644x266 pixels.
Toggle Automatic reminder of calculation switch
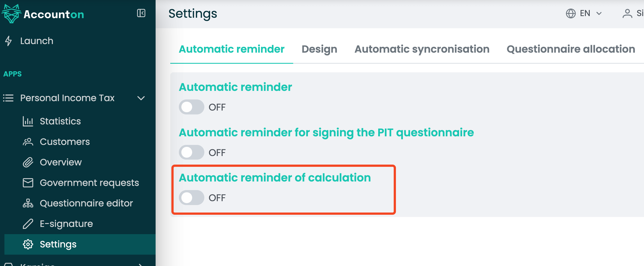(191, 198)
